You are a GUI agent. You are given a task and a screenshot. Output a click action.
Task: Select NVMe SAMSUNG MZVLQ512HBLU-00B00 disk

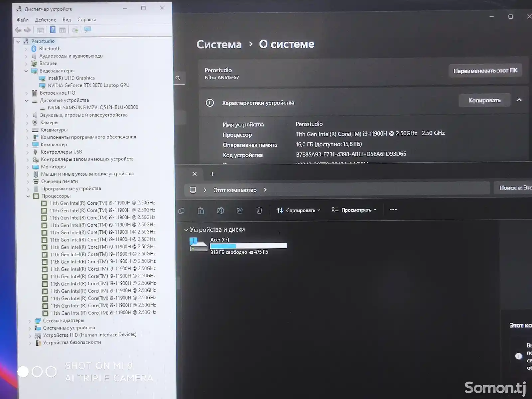click(93, 107)
